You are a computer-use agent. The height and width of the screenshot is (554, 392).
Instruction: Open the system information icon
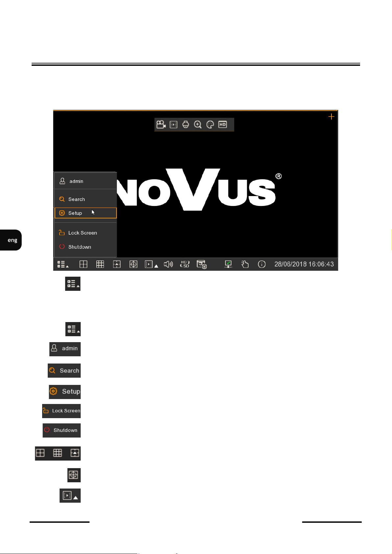[262, 264]
